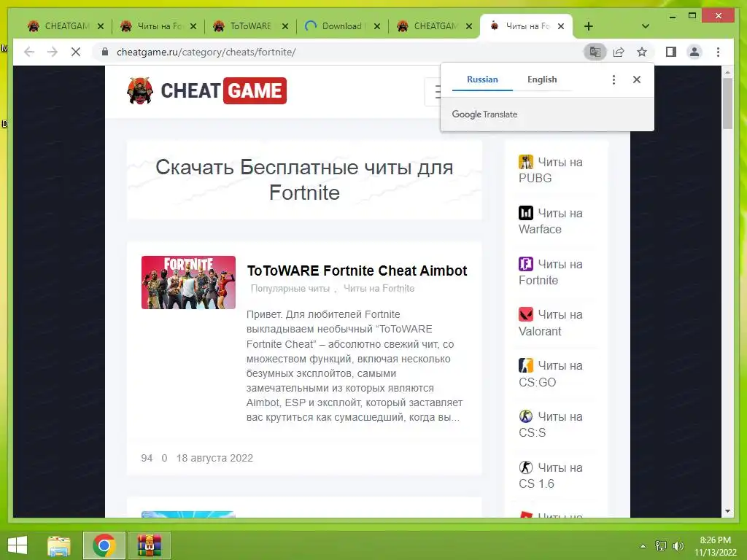
Task: Click the CS:S icon in sidebar
Action: [526, 416]
